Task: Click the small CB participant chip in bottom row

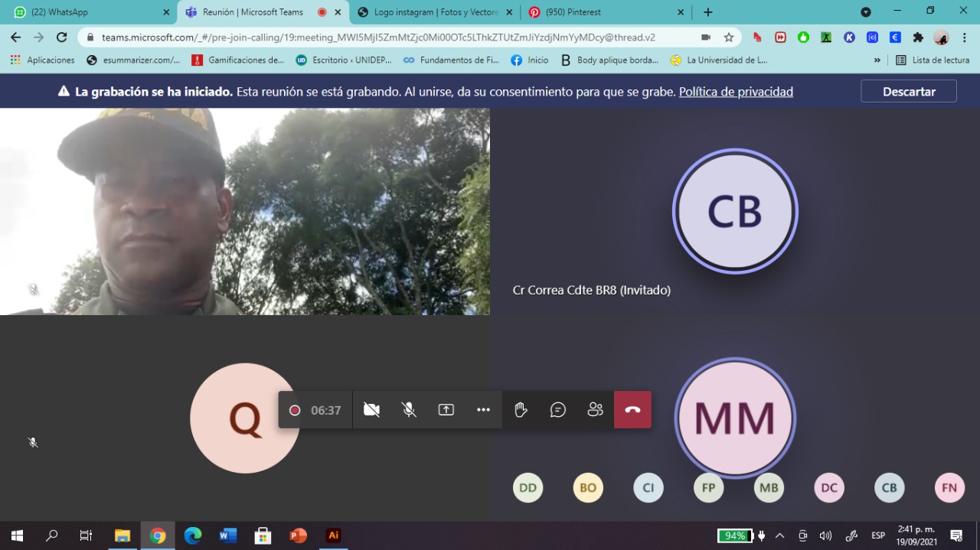Action: 889,488
